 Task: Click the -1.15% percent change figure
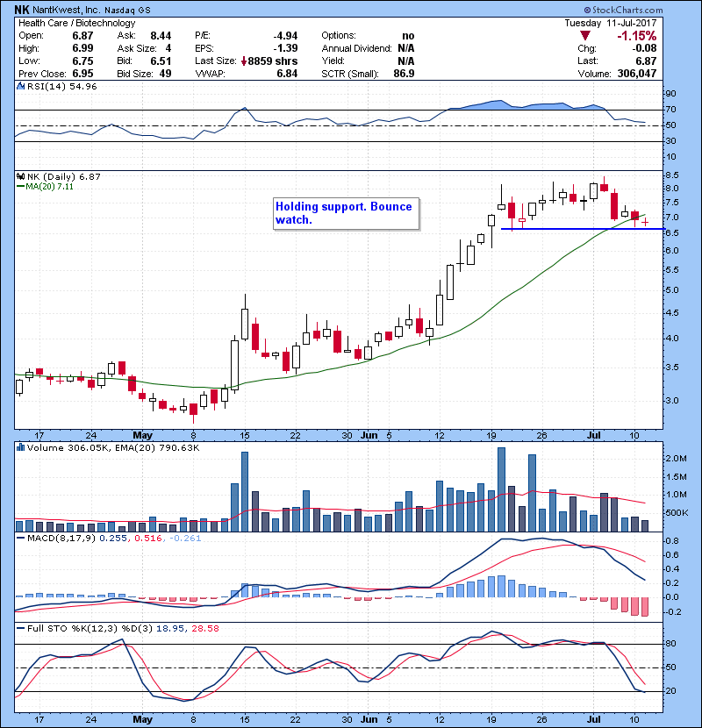click(x=636, y=36)
